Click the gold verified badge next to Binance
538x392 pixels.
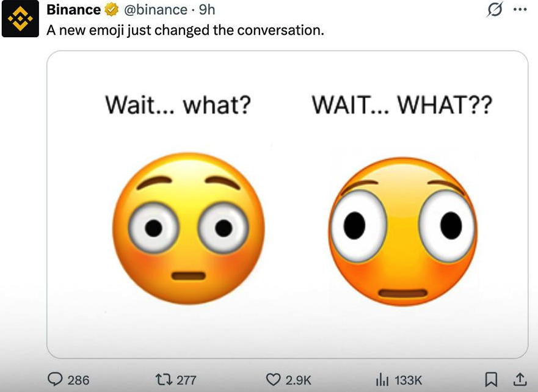tap(111, 10)
